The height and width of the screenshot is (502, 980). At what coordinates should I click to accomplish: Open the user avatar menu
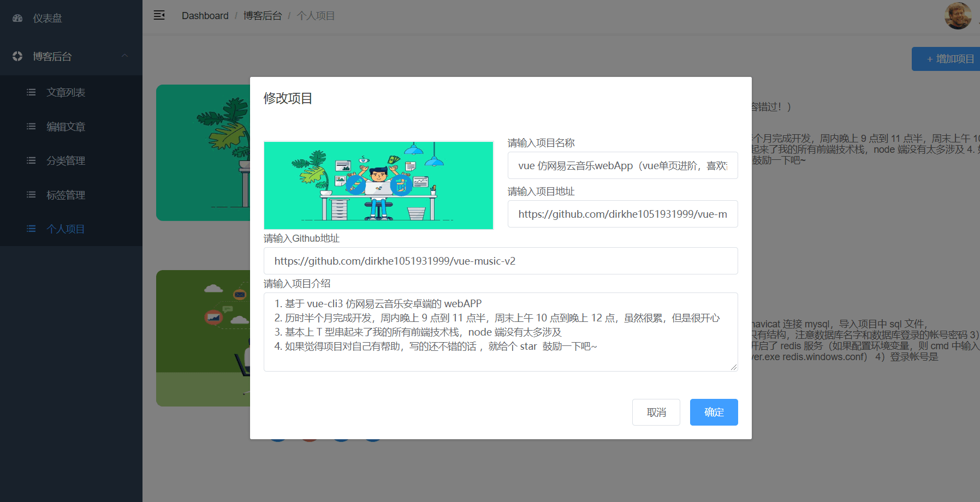[958, 16]
